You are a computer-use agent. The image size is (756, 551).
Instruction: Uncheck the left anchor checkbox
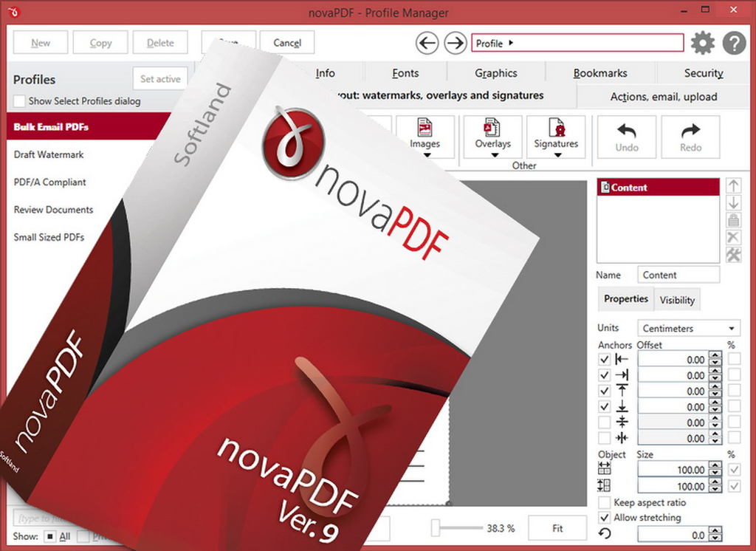604,360
